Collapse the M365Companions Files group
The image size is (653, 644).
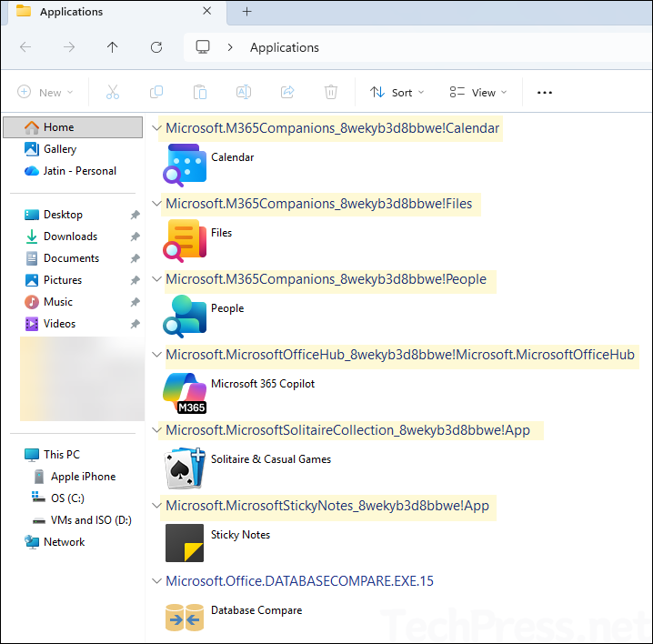(x=156, y=203)
